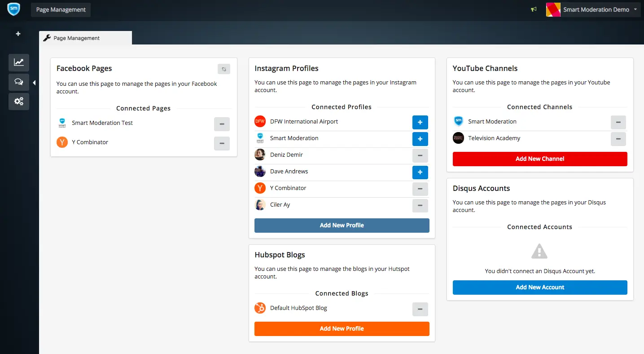The image size is (644, 354).
Task: Click Add New Profile under Instagram
Action: 342,226
